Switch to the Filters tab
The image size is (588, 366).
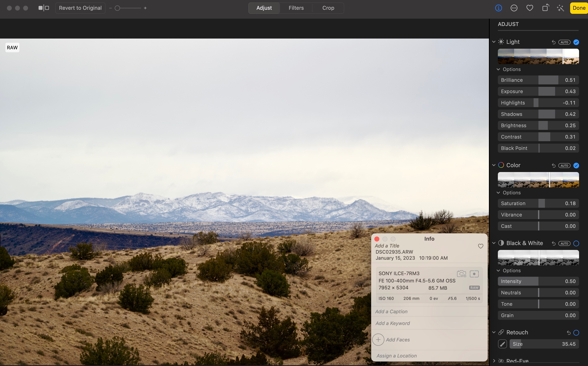[x=296, y=8]
